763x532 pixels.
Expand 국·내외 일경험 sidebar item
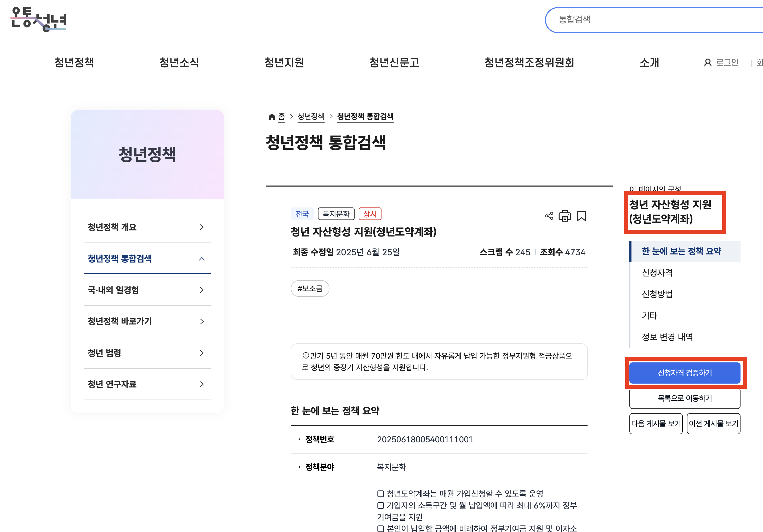click(x=202, y=290)
